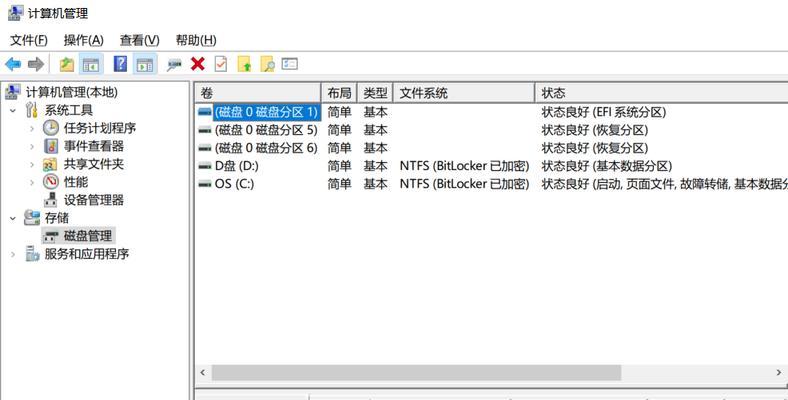The image size is (788, 400).
Task: Select the 任务计划程序 tree item
Action: click(100, 128)
